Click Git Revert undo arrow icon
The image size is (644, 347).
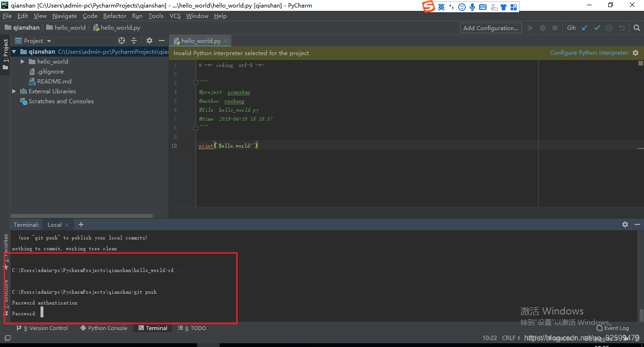pos(621,28)
